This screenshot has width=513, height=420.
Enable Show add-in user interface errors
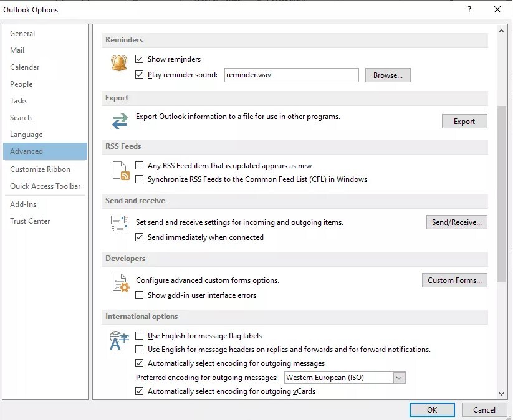click(138, 295)
